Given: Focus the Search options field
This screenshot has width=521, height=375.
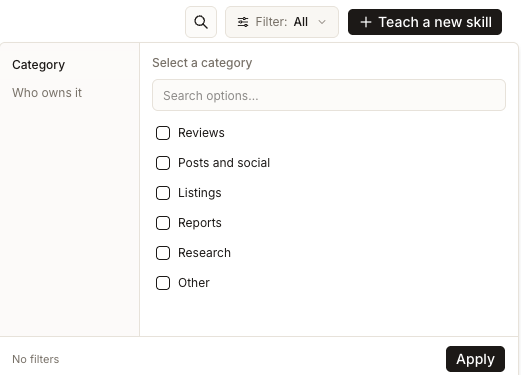Looking at the screenshot, I should click(x=329, y=95).
